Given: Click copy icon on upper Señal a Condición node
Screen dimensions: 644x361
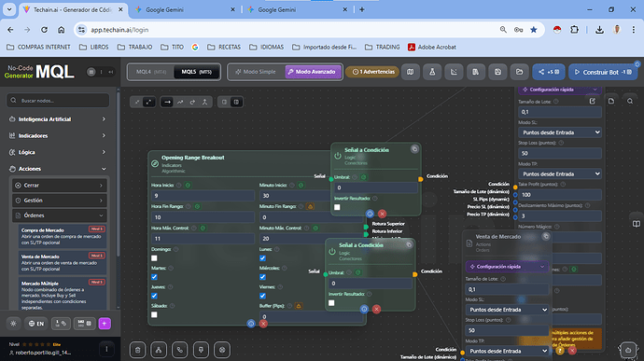Looking at the screenshot, I should [414, 149].
